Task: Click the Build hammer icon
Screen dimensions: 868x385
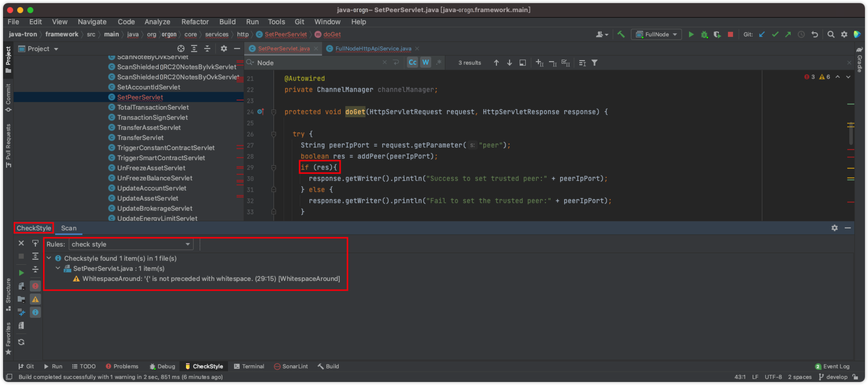Action: [621, 34]
